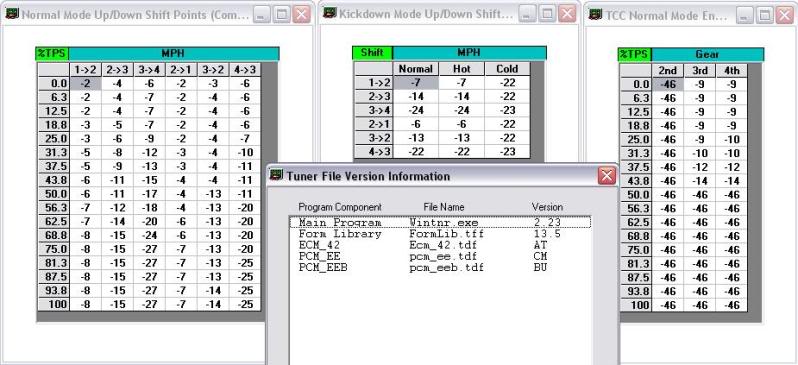Close the TCC Normal Mode window
The image size is (798, 365).
[x=785, y=15]
